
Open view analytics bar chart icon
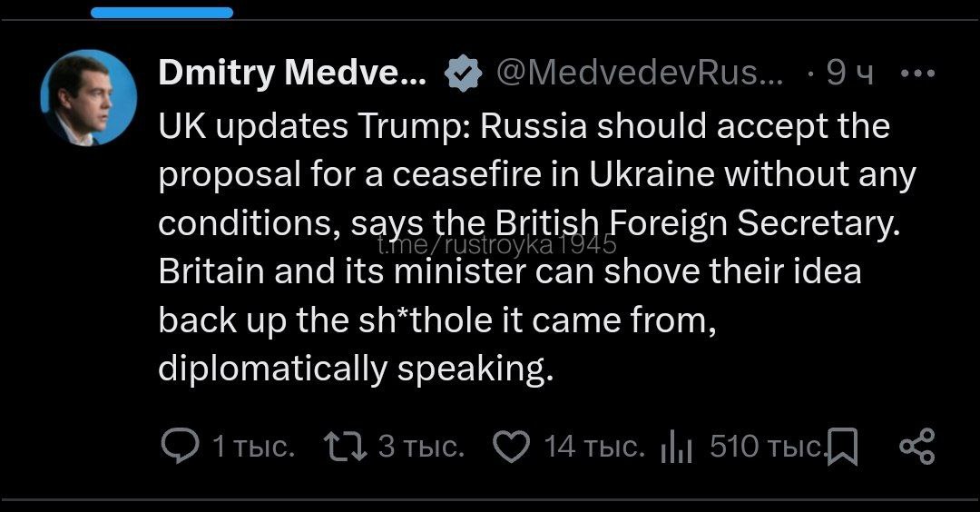tap(677, 447)
